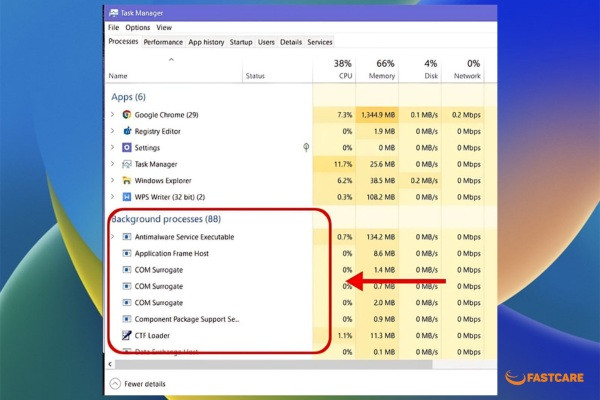
Task: Expand the Registry Editor process row
Action: pyautogui.click(x=112, y=131)
